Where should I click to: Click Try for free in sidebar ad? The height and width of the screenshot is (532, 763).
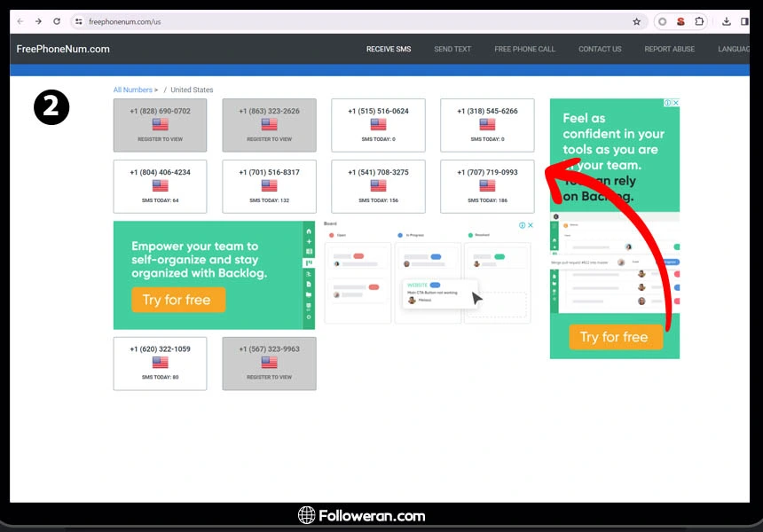(614, 337)
